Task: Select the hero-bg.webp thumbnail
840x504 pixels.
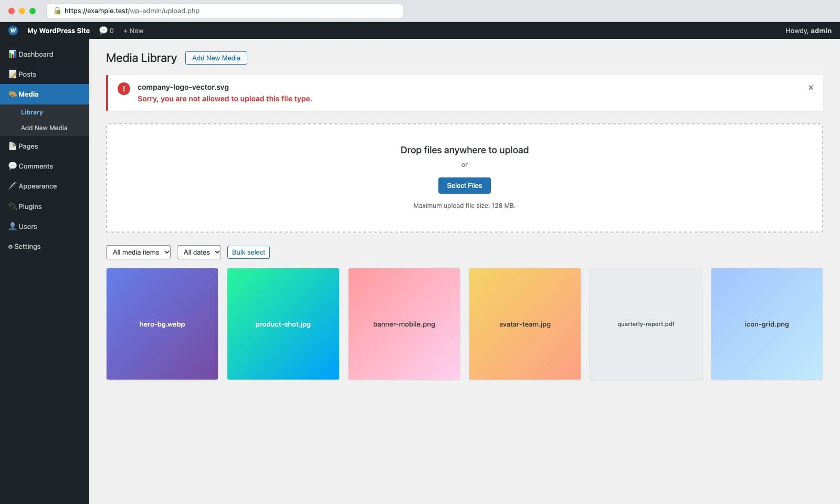Action: tap(162, 324)
